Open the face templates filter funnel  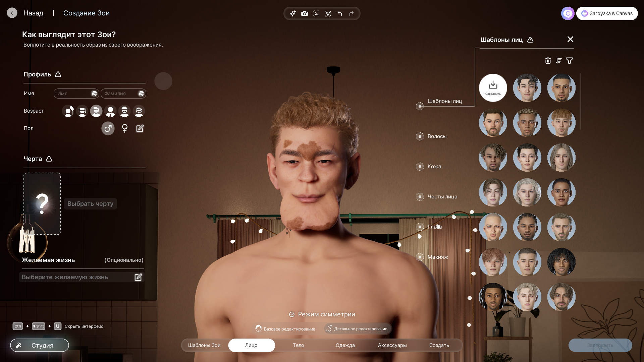tap(569, 61)
